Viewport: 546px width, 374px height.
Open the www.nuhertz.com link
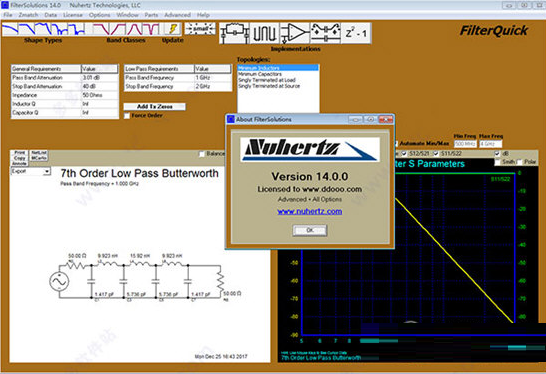pyautogui.click(x=310, y=211)
